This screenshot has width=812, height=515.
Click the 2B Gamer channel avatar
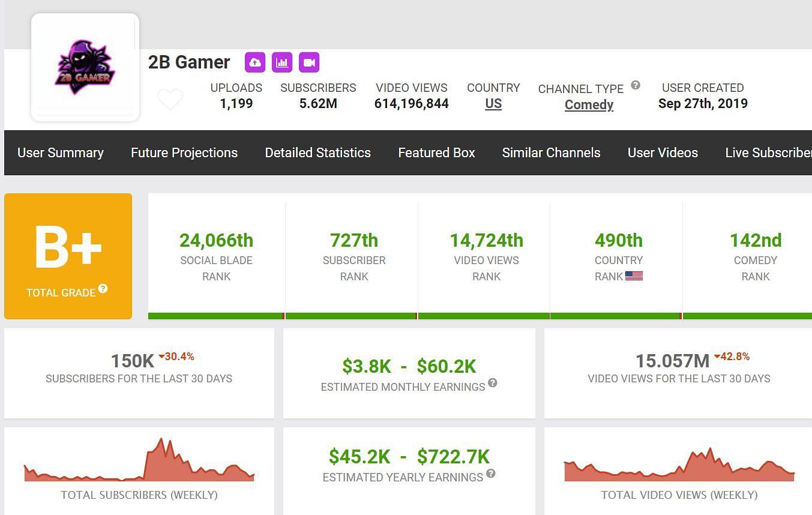(x=85, y=67)
